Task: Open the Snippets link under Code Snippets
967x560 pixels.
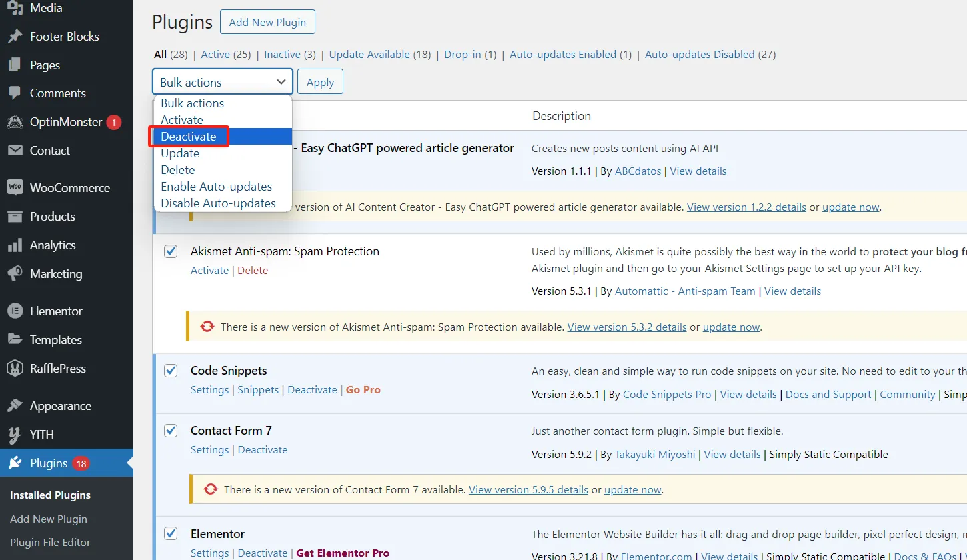Action: (258, 390)
